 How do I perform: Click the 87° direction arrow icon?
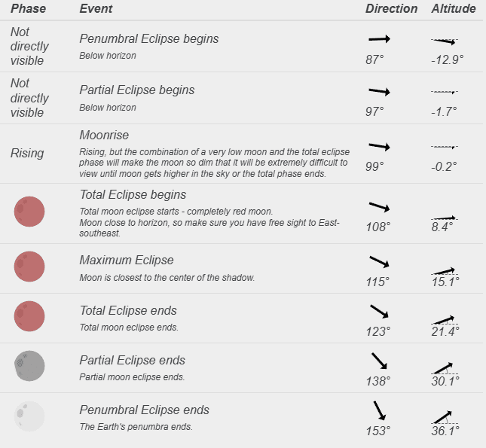tap(379, 39)
